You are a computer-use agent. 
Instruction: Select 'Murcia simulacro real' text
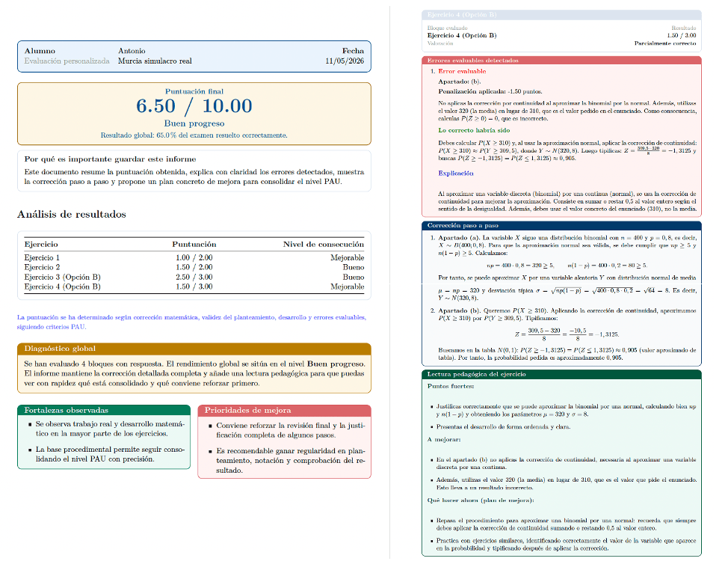[155, 61]
